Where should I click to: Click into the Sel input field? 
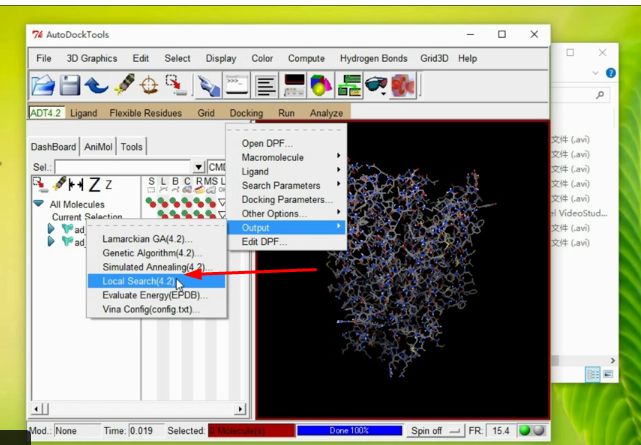click(x=123, y=167)
